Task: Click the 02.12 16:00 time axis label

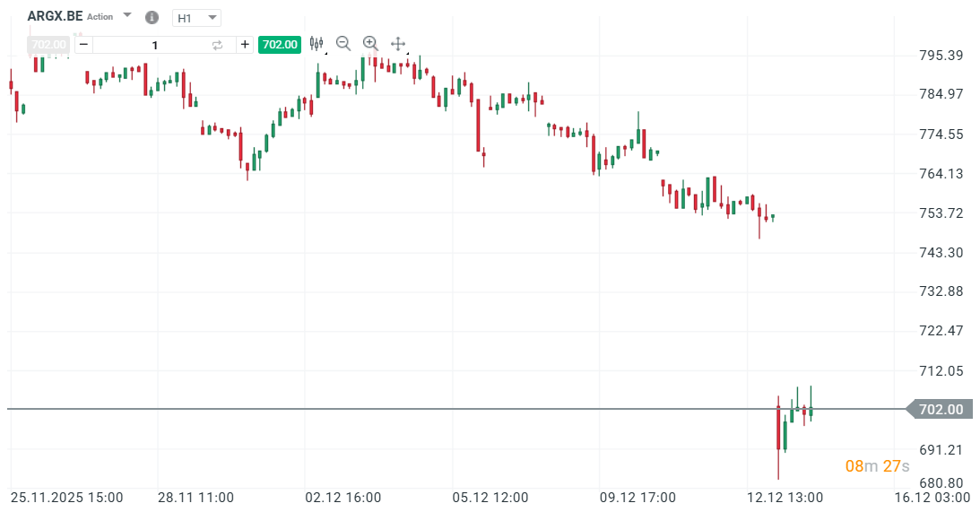Action: point(343,497)
